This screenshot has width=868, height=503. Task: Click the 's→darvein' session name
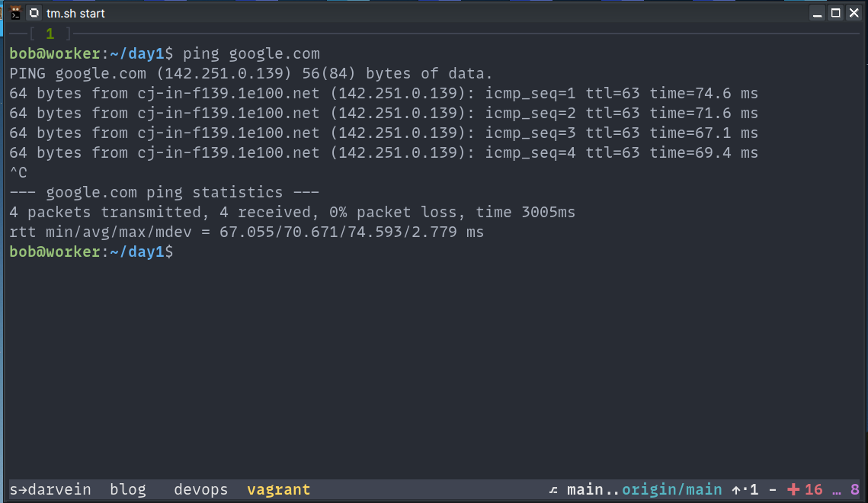pos(50,490)
